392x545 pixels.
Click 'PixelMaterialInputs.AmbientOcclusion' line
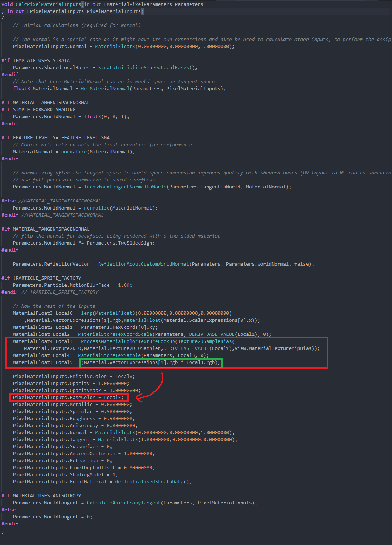click(84, 453)
